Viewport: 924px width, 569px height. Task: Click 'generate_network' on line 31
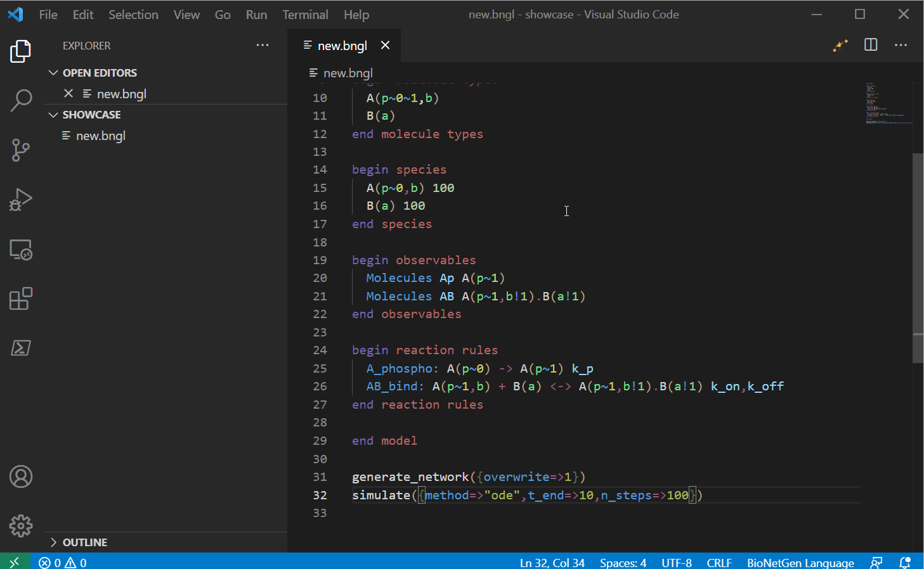point(410,476)
